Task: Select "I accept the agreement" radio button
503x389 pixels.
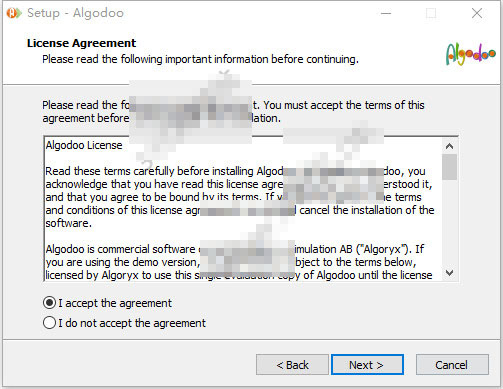Action: click(49, 303)
